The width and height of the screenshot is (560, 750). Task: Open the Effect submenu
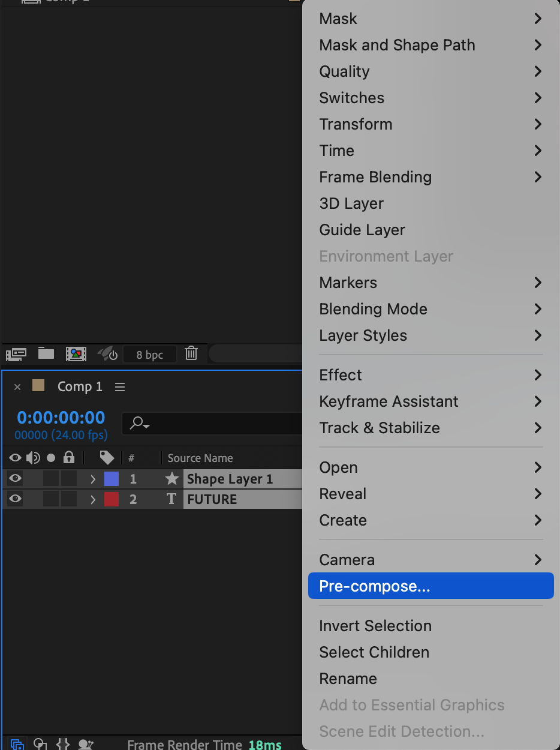pyautogui.click(x=430, y=375)
